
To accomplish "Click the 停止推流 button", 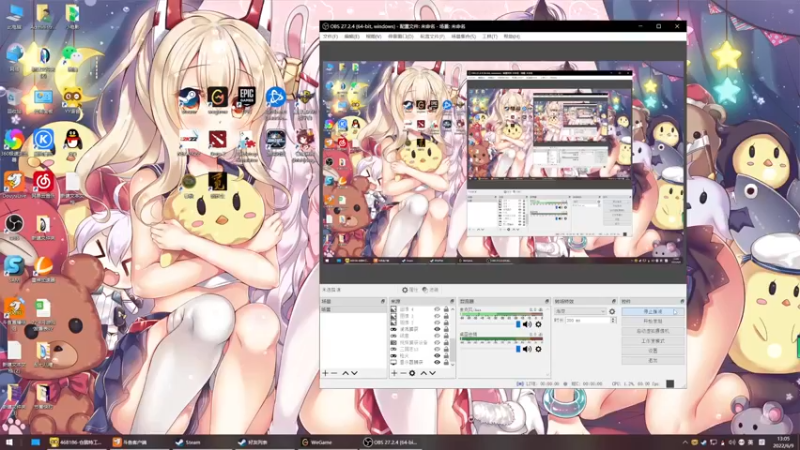I will (x=653, y=311).
